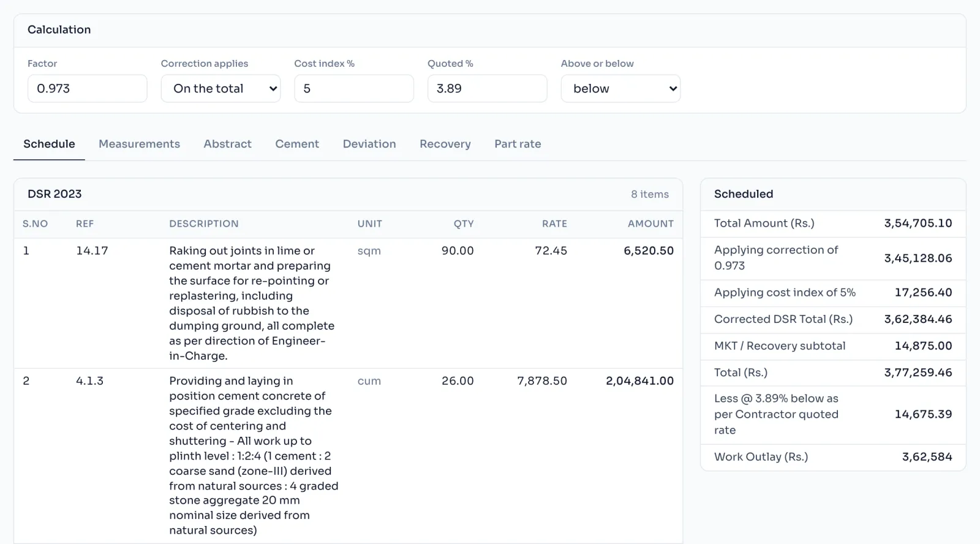The width and height of the screenshot is (980, 544).
Task: Switch to the Deviation tab
Action: click(x=369, y=144)
